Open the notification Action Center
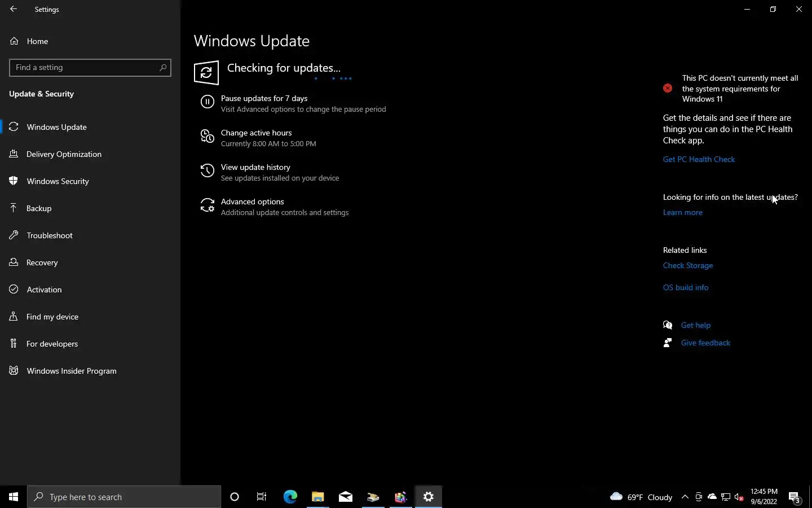 click(x=795, y=497)
